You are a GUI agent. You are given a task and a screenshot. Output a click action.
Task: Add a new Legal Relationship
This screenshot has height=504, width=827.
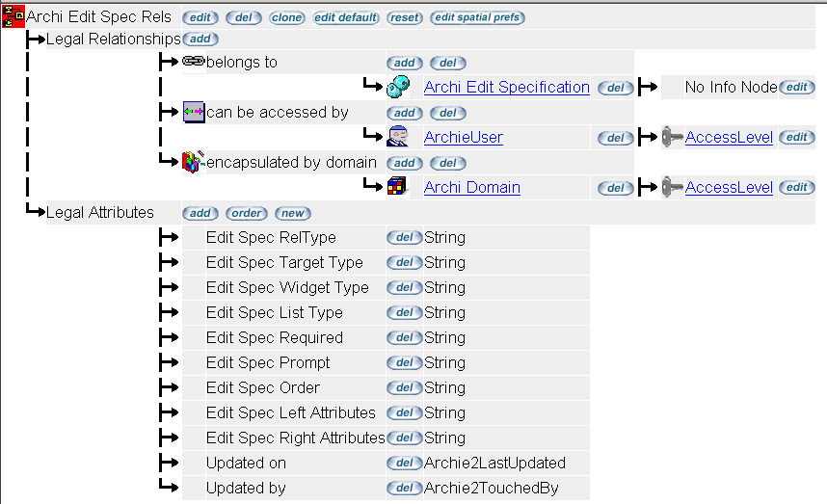[200, 40]
